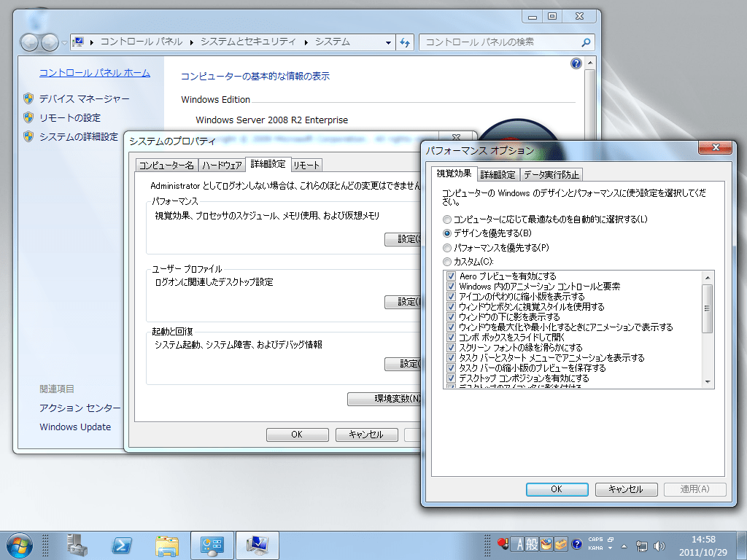The image size is (747, 560).
Task: Open Windows Explorer from the taskbar
Action: [168, 545]
